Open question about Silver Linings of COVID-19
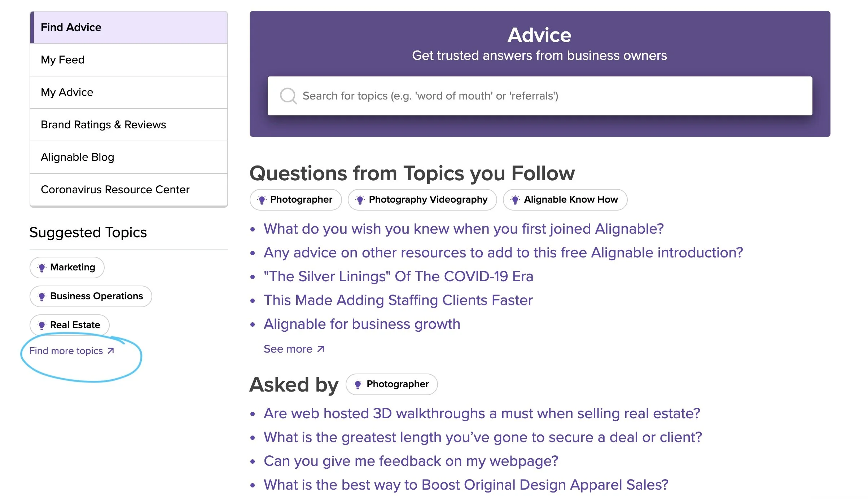 tap(398, 277)
